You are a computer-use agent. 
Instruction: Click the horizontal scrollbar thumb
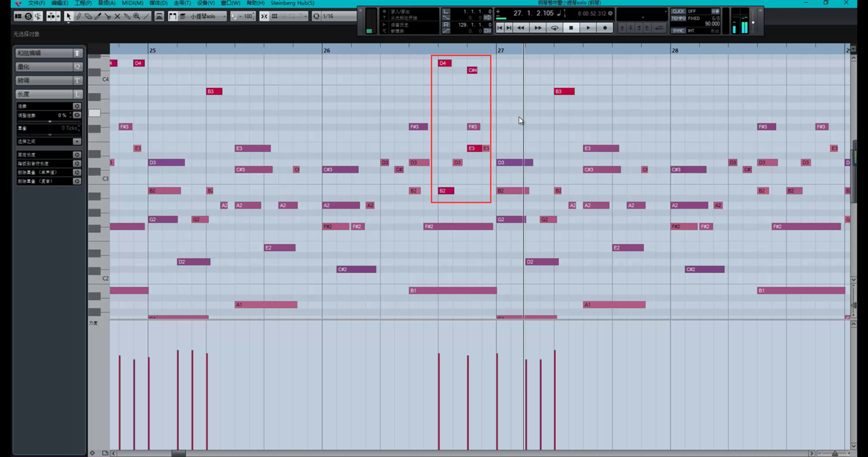click(179, 453)
